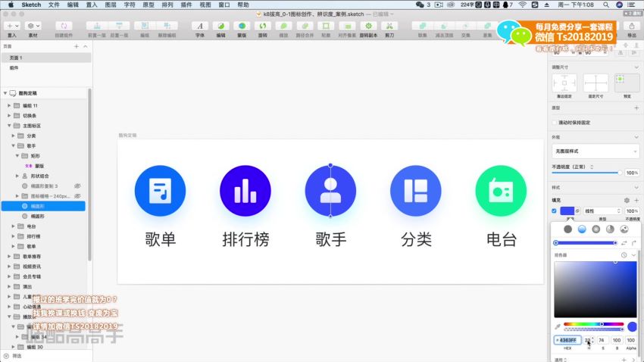Click the 电台 green radio icon on canvas
The image size is (644, 362).
coord(501,191)
